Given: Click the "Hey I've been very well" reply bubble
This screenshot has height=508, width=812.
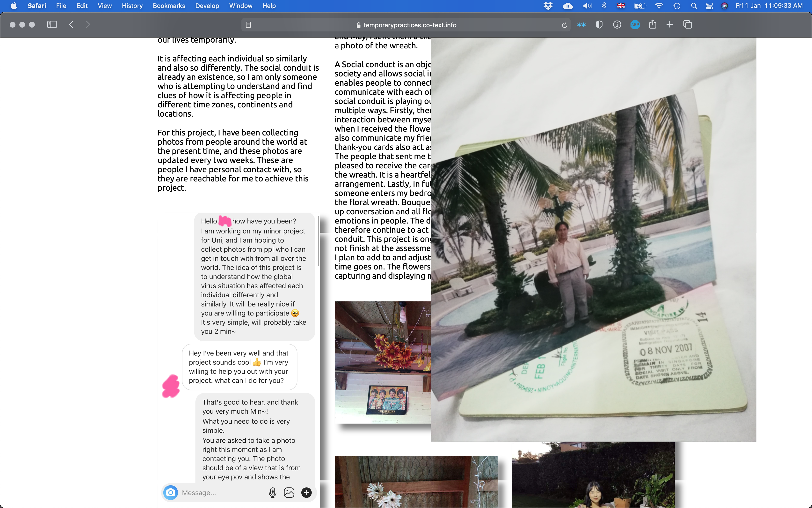Looking at the screenshot, I should (x=239, y=367).
